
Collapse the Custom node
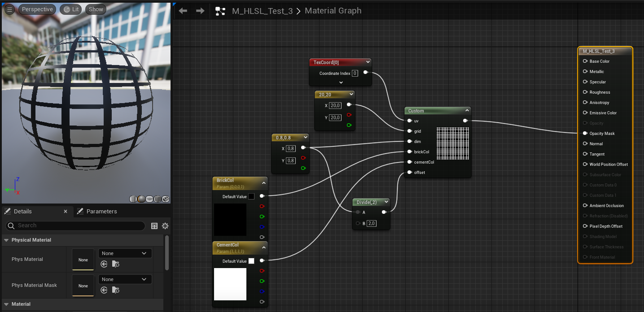(x=467, y=111)
